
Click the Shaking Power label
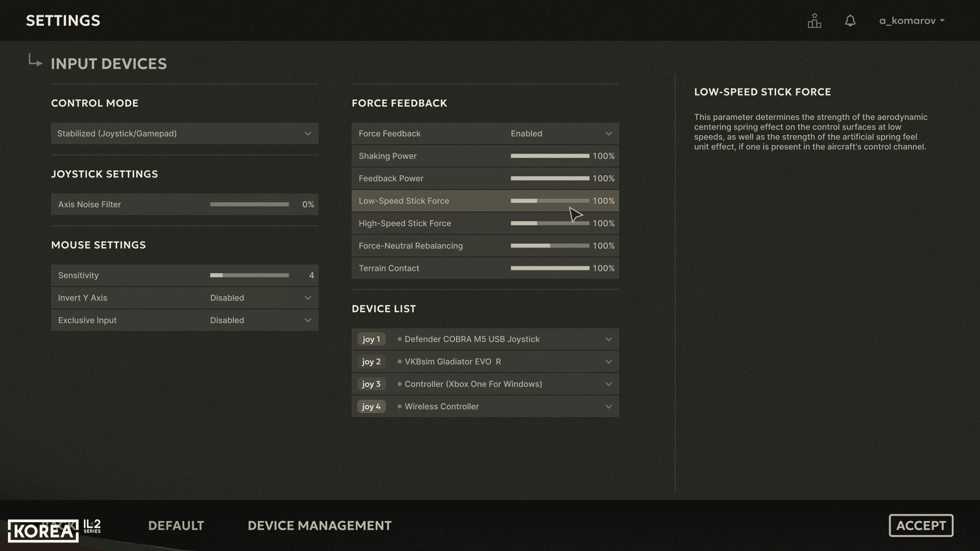click(387, 156)
